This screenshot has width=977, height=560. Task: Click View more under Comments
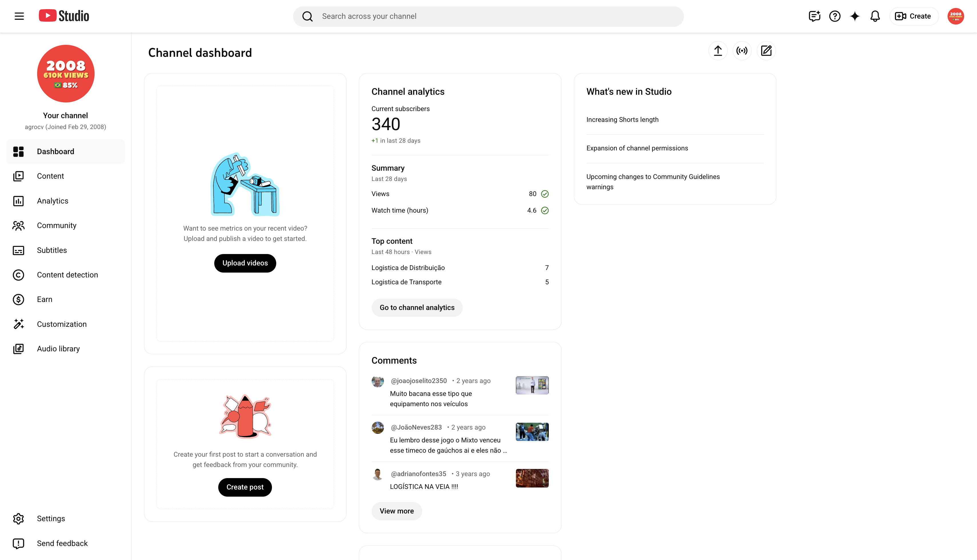tap(397, 511)
